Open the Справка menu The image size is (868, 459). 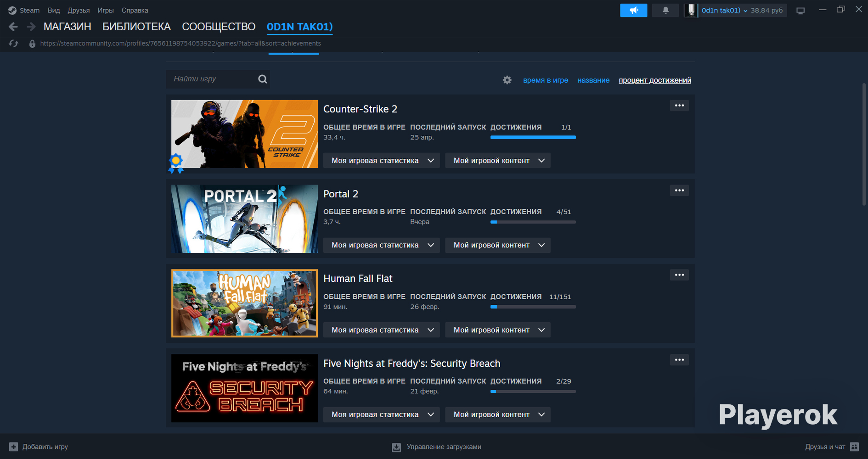[135, 10]
